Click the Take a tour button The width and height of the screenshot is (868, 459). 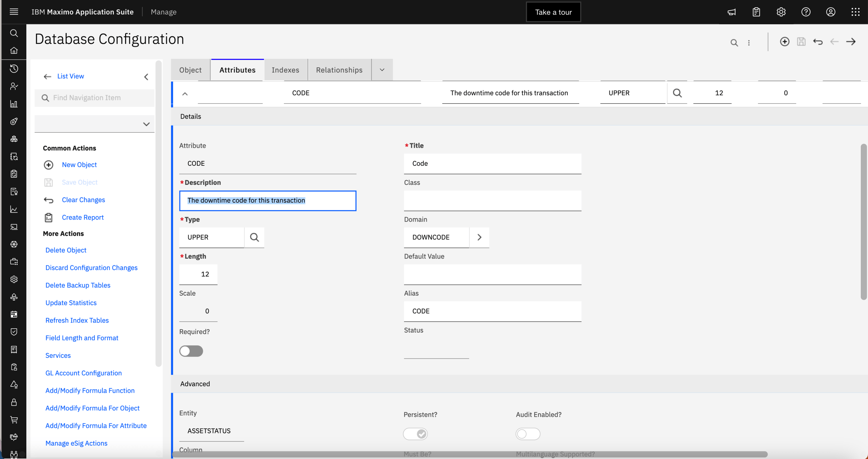(553, 12)
